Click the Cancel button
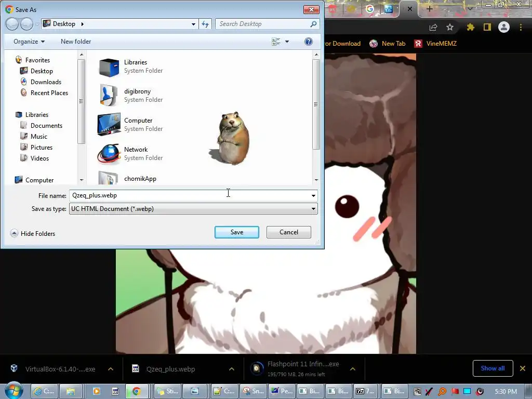532x399 pixels. click(289, 232)
